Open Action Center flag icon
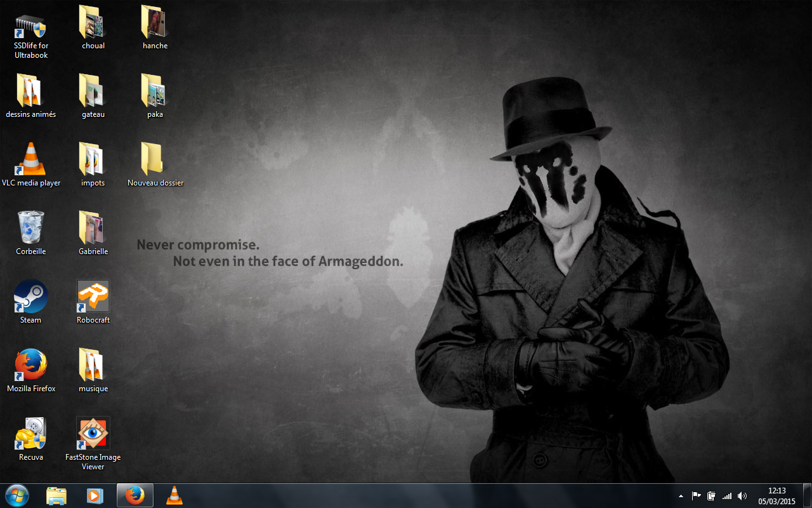The height and width of the screenshot is (508, 812). pos(696,496)
